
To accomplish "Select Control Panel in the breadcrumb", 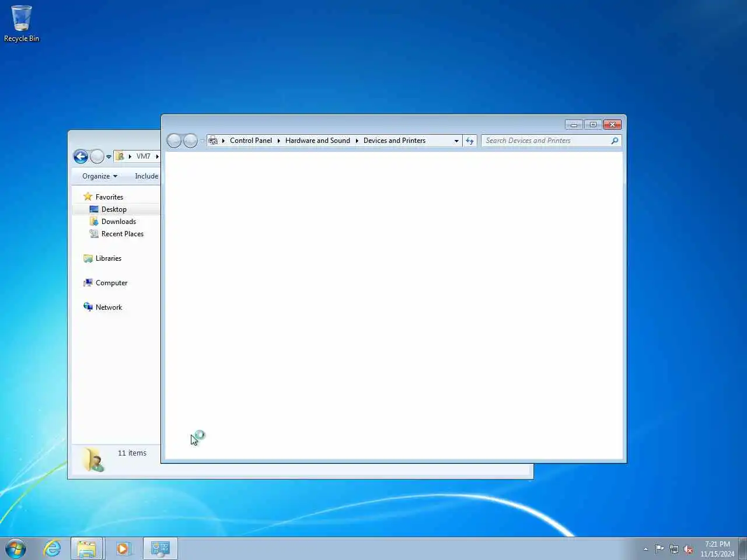I will click(x=251, y=141).
